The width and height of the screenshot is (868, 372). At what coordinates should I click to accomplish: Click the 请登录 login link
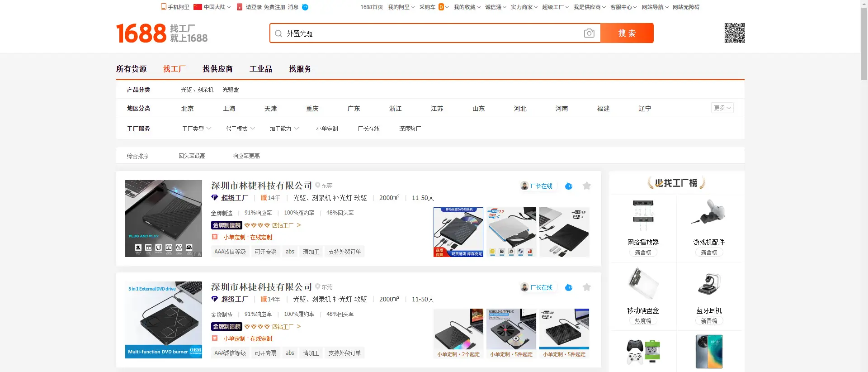pos(254,7)
